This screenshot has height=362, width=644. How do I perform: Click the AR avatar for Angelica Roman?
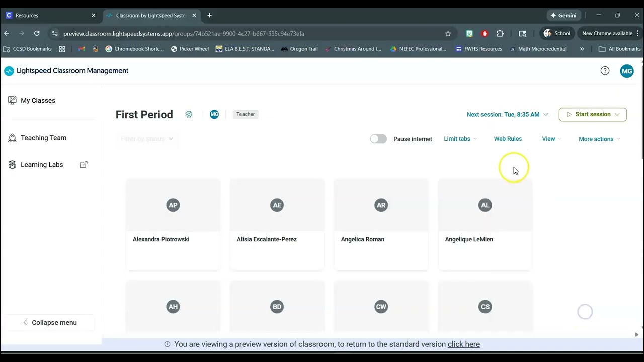click(381, 205)
